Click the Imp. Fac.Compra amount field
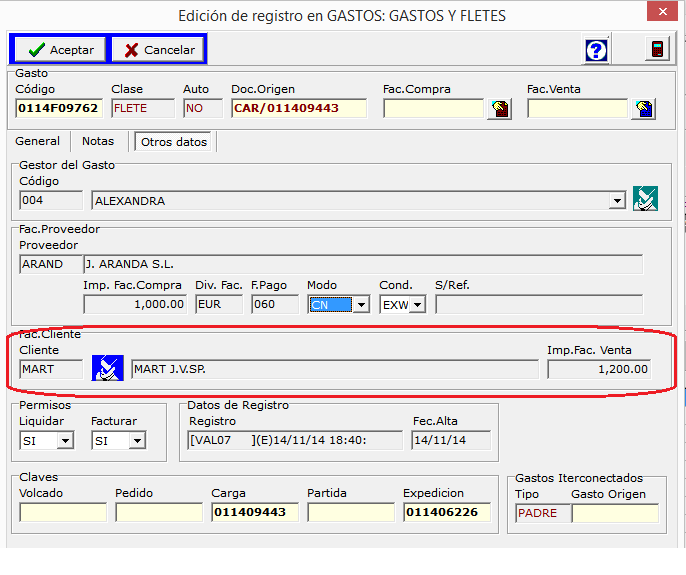Screen dimensions: 686x575 pyautogui.click(x=135, y=304)
